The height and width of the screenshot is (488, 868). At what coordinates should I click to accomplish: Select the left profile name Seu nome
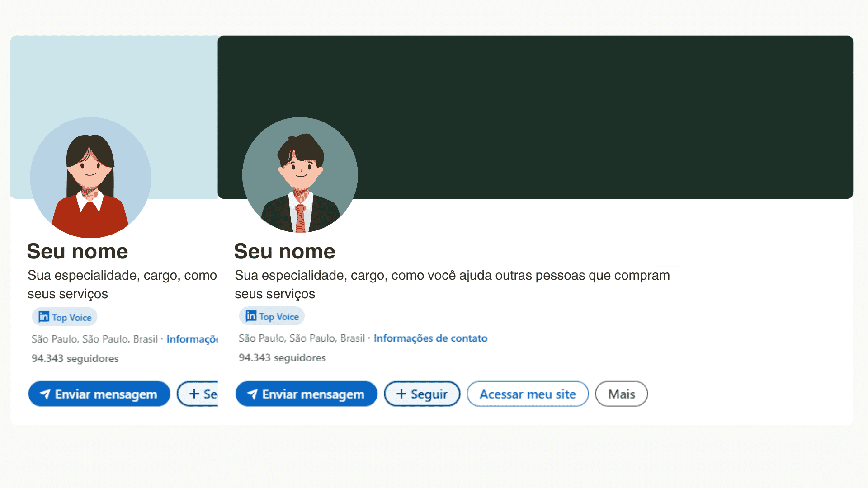[x=77, y=251]
